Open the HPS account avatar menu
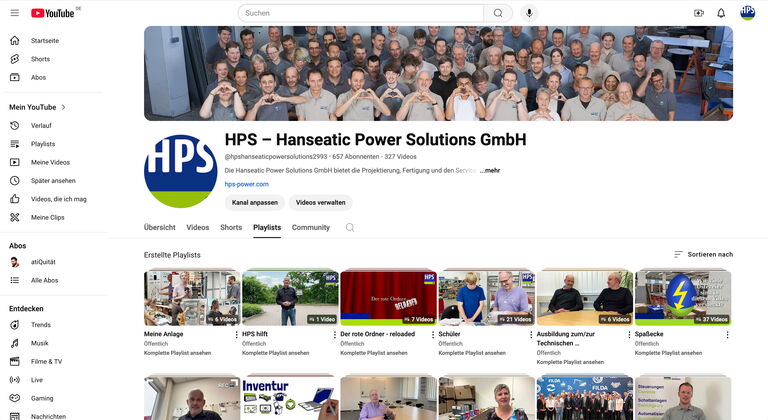The image size is (768, 420). coord(747,13)
